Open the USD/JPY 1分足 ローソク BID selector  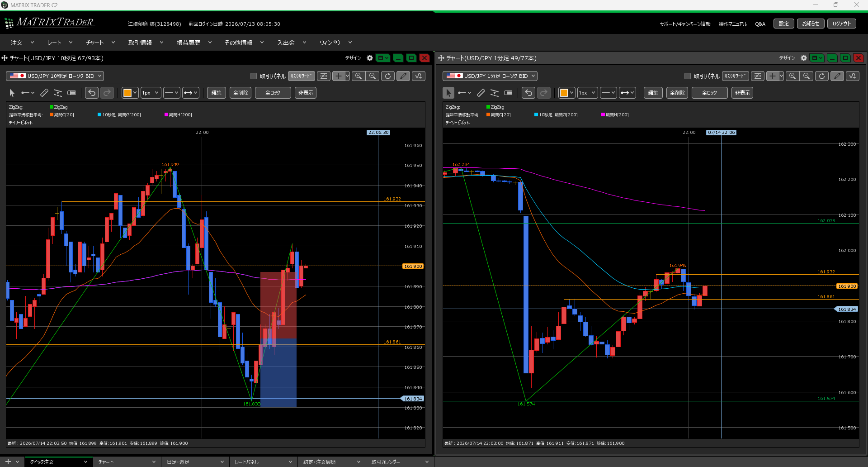click(x=490, y=76)
